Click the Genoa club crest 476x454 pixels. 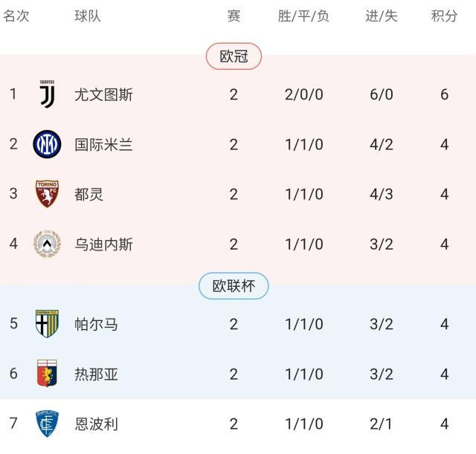pyautogui.click(x=47, y=374)
